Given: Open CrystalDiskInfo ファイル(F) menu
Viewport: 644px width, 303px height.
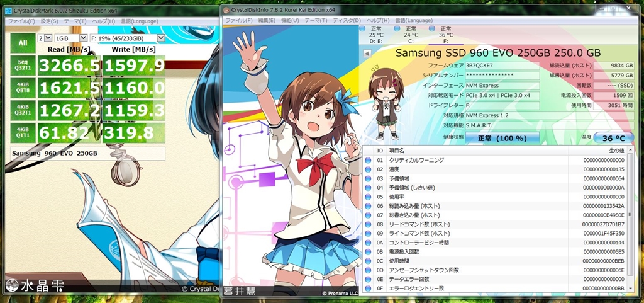Looking at the screenshot, I should pyautogui.click(x=239, y=20).
